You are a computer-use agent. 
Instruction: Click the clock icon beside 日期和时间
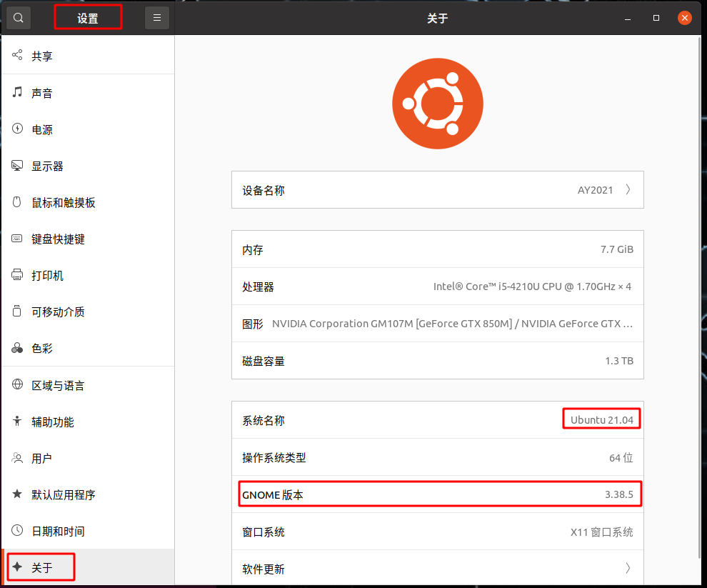[17, 530]
